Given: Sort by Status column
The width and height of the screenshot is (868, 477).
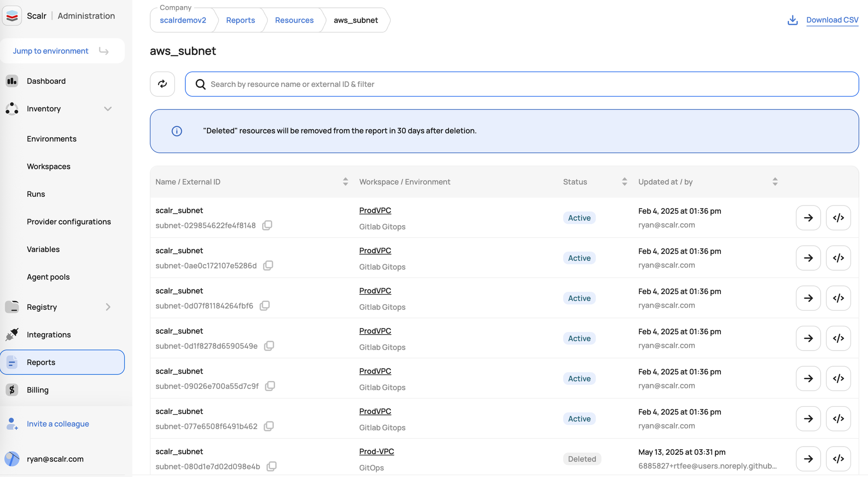Looking at the screenshot, I should (x=624, y=182).
